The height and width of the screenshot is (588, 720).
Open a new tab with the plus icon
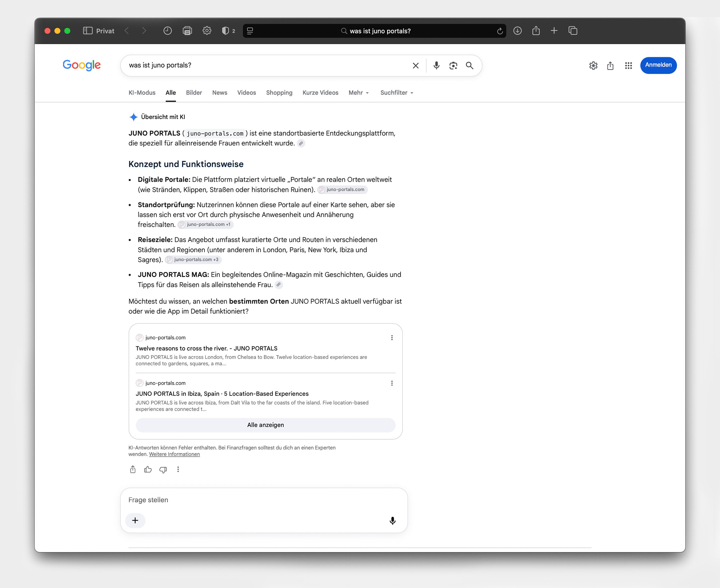554,31
